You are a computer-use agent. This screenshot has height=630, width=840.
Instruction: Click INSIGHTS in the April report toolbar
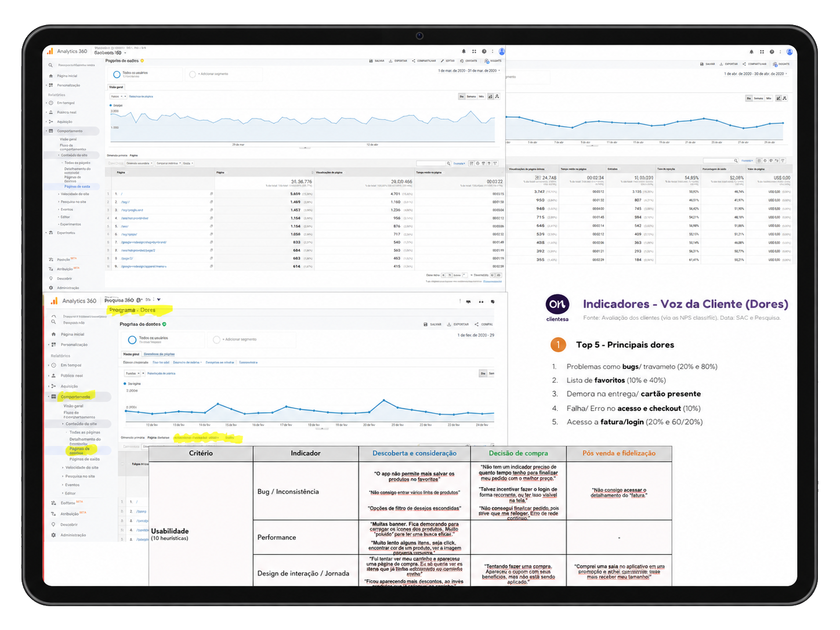[781, 64]
